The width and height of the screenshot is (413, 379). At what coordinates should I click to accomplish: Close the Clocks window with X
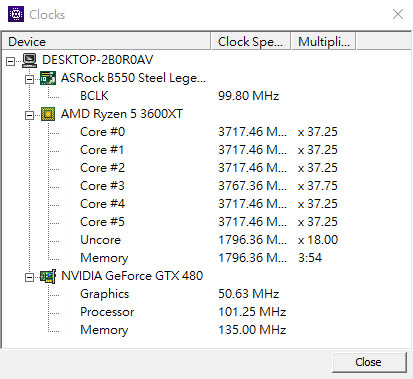click(x=398, y=14)
